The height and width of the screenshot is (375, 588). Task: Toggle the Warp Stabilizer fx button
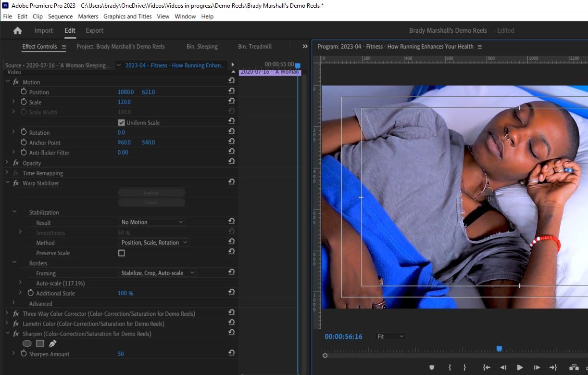click(16, 183)
